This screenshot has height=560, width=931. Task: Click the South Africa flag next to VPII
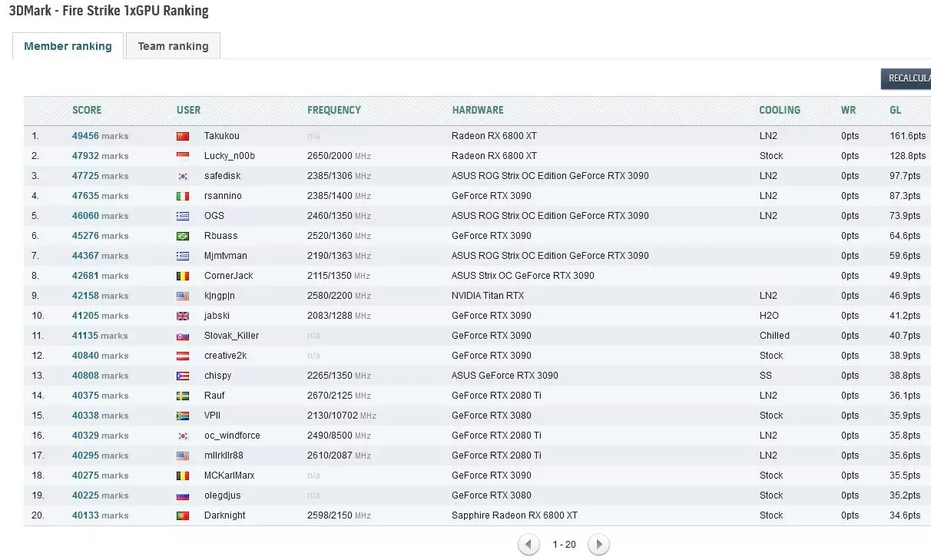[x=182, y=416]
